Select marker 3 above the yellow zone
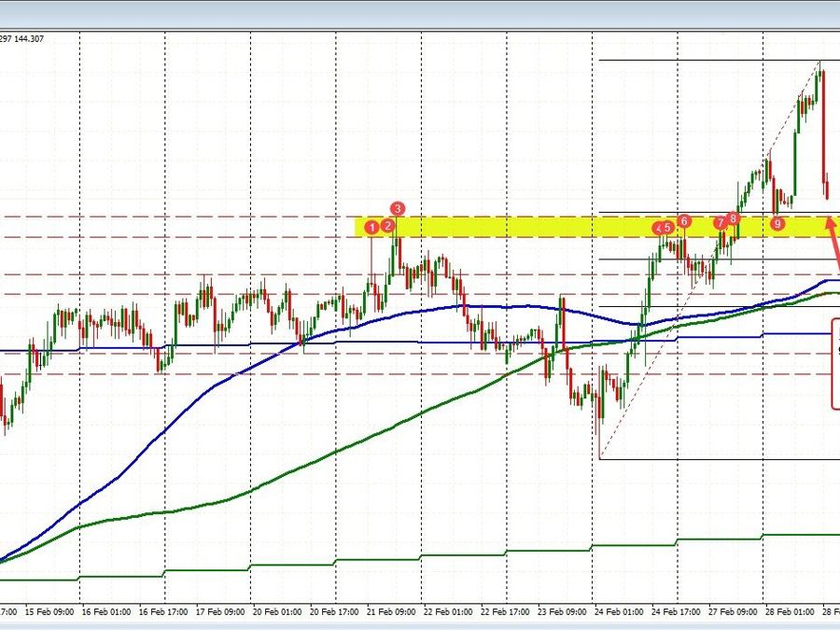Viewport: 840px width, 630px height. coord(398,210)
